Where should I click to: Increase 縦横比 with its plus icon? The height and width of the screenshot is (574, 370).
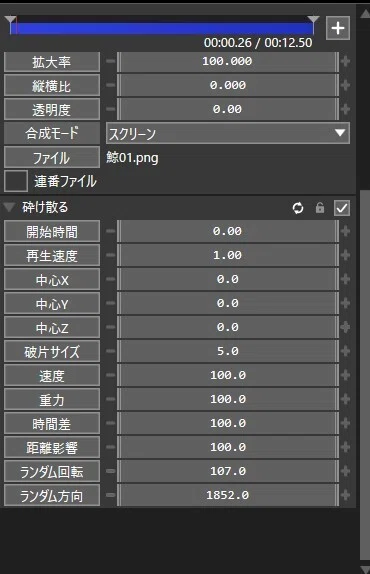point(345,85)
